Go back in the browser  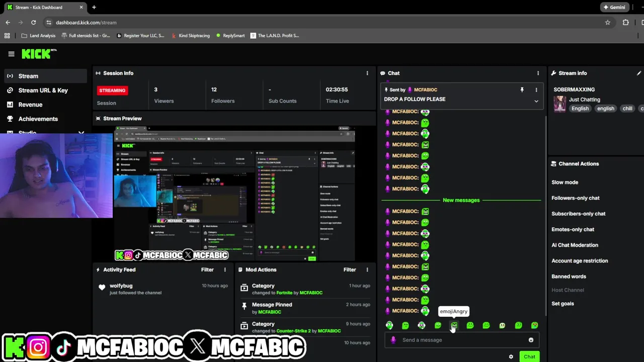coord(8,23)
